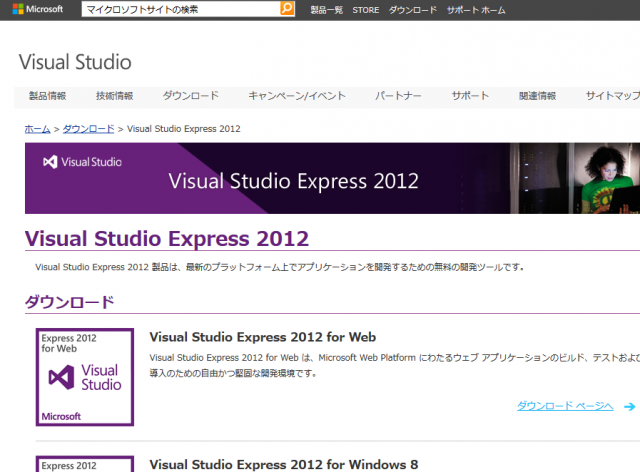Click the Visual Studio Express 2012 for Web heading
640x472 pixels.
pyautogui.click(x=262, y=337)
